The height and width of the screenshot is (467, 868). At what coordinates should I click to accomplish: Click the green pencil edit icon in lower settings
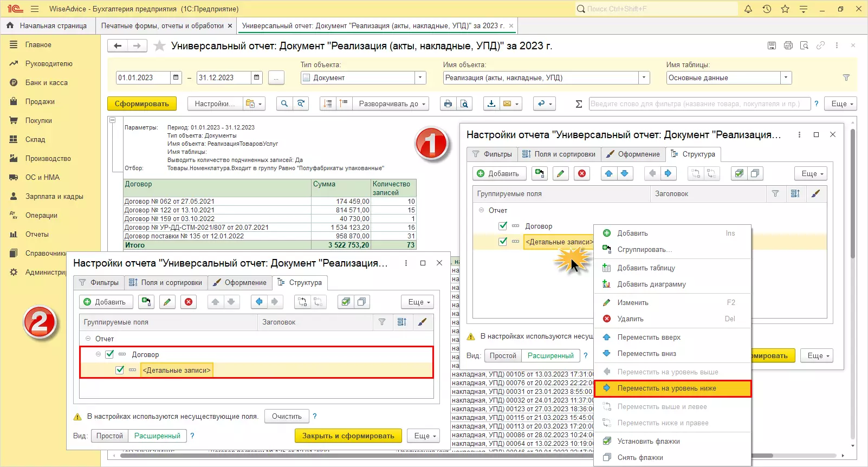click(167, 302)
